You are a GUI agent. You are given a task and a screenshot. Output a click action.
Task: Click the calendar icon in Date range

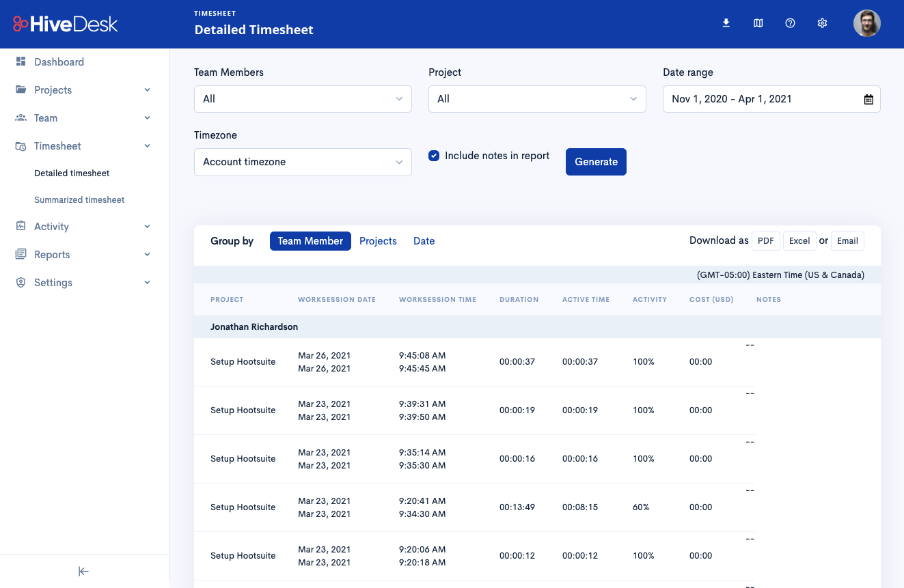(868, 100)
